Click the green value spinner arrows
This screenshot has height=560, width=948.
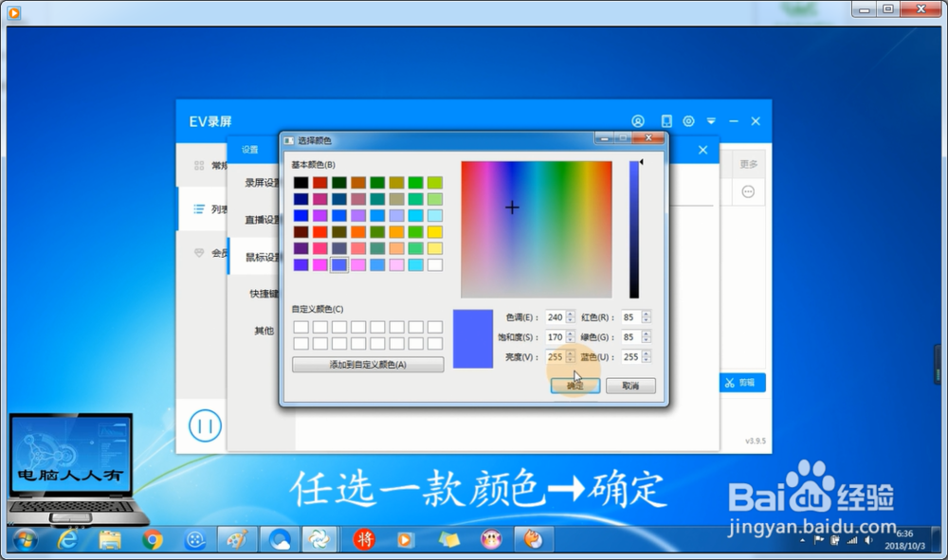tap(647, 337)
